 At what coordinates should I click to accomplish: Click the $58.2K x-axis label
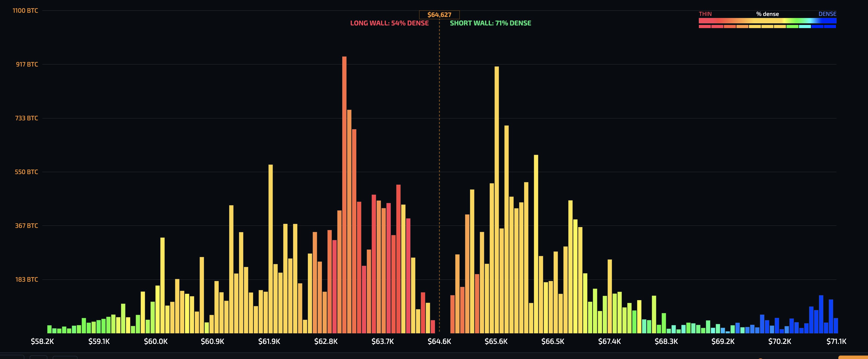click(42, 341)
